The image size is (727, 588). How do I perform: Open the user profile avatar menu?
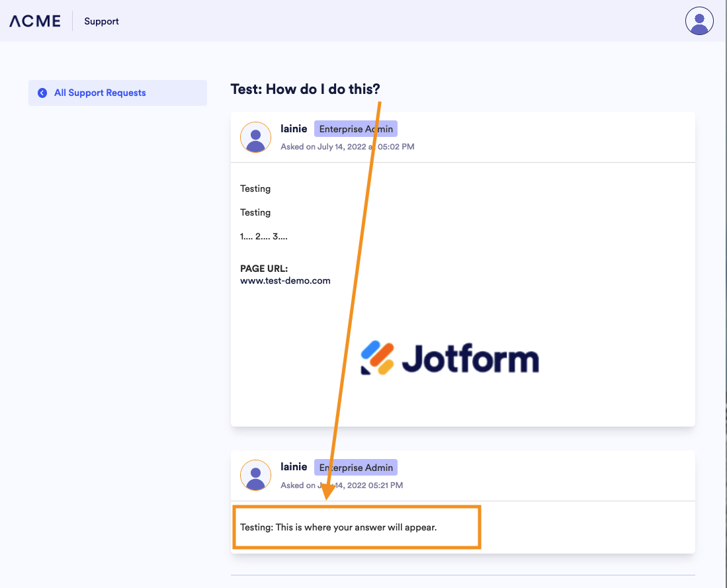(699, 21)
